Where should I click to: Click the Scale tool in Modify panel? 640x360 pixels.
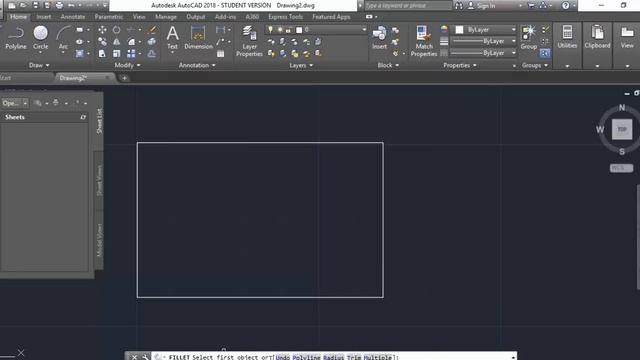(x=116, y=53)
